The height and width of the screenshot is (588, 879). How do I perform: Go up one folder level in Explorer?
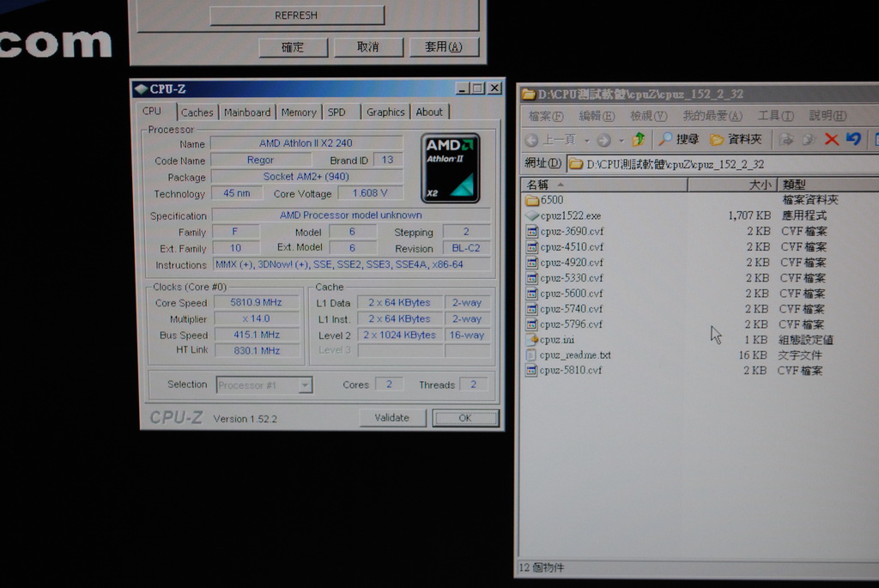[x=638, y=139]
